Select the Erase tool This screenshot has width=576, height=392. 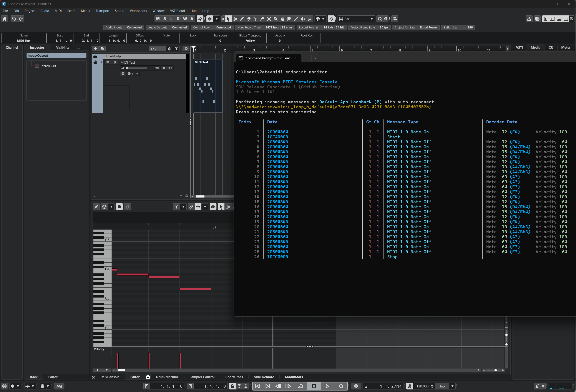click(249, 19)
